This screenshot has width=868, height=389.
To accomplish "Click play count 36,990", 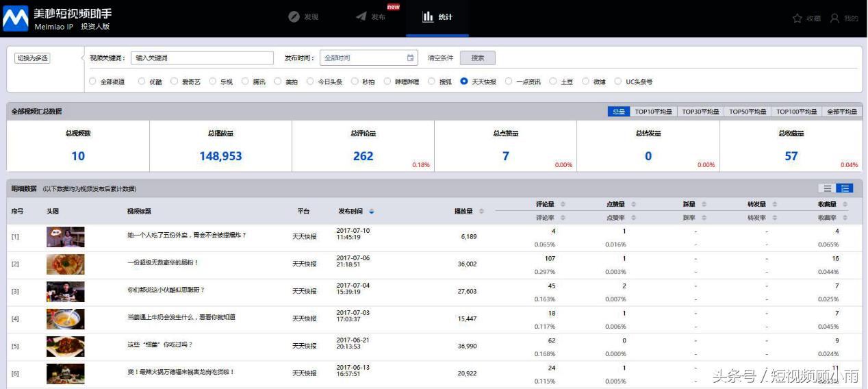I will [x=467, y=346].
